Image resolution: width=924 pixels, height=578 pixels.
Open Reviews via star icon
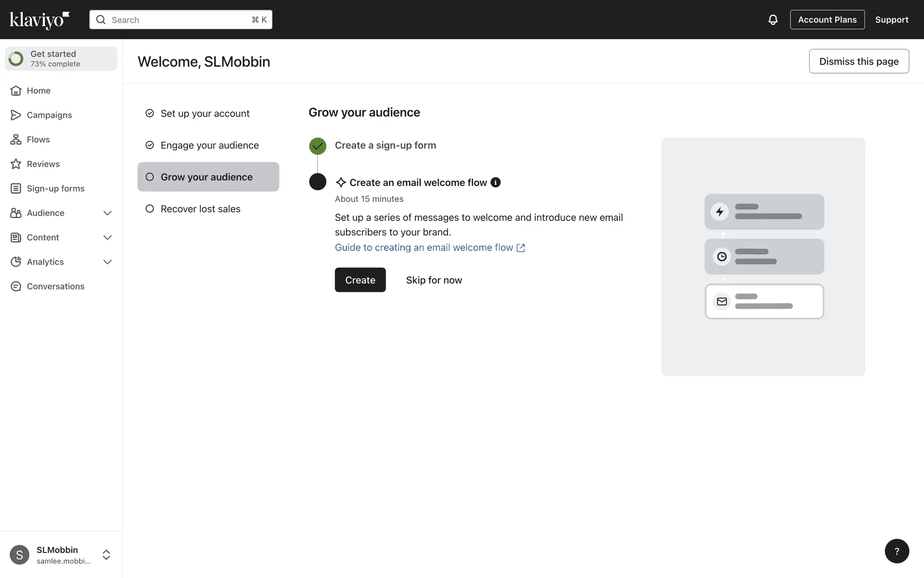[x=16, y=164]
